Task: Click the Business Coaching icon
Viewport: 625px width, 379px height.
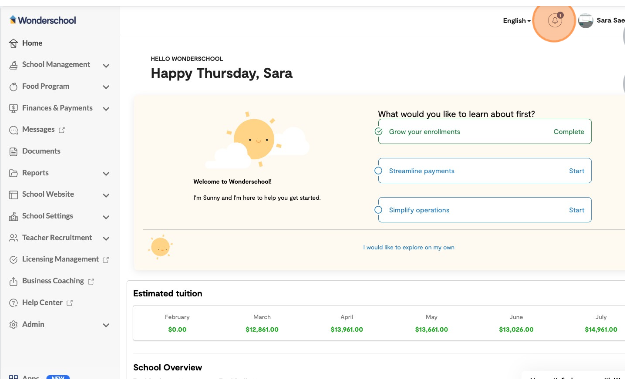Action: pyautogui.click(x=13, y=281)
